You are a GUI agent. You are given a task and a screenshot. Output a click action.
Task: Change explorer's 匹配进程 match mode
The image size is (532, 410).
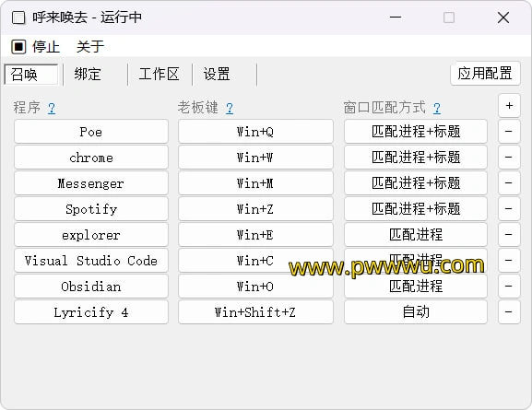(x=416, y=234)
